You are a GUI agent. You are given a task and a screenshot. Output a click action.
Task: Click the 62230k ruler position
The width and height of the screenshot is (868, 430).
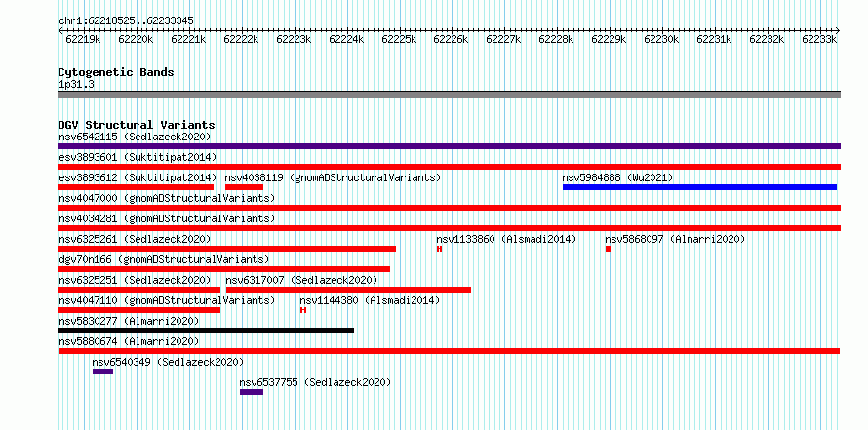[x=661, y=40]
